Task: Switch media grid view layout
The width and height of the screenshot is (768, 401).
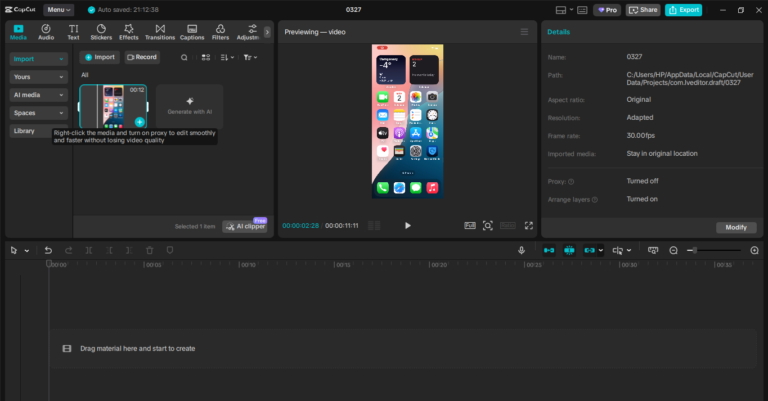Action: (x=206, y=57)
